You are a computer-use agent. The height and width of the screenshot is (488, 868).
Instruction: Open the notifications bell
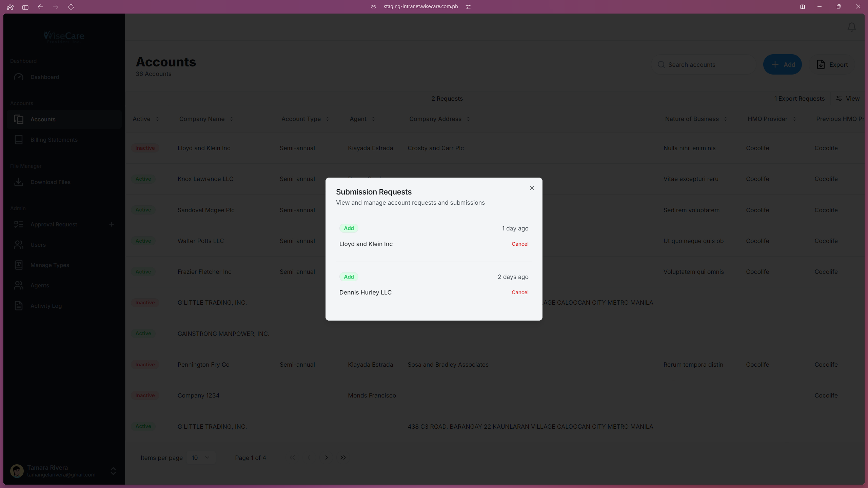pos(851,27)
